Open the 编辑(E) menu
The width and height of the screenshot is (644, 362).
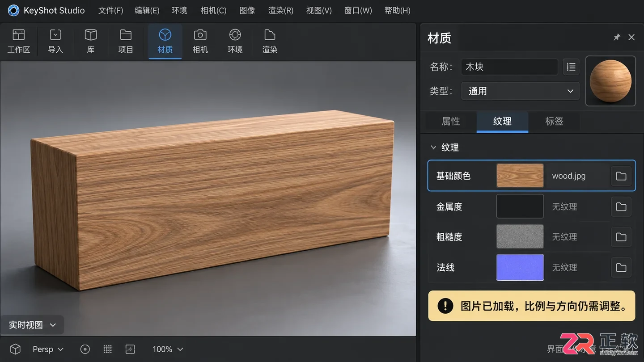click(147, 10)
